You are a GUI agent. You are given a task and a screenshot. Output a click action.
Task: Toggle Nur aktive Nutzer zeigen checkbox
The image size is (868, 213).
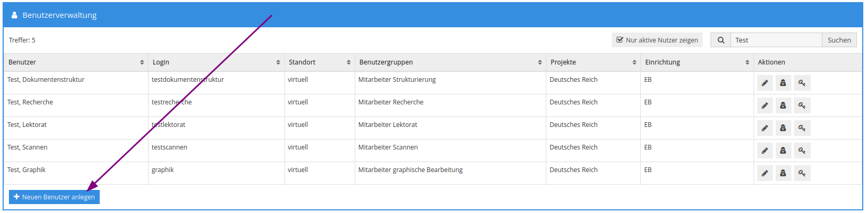[x=657, y=40]
